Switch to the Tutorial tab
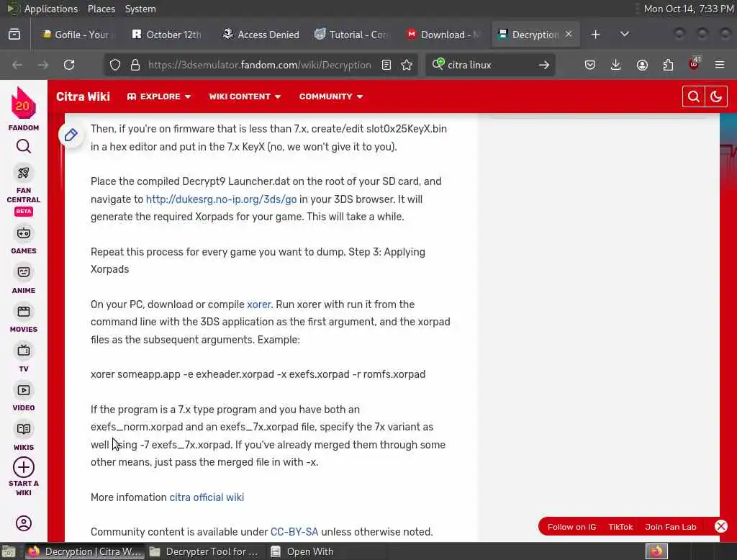Screen dimensions: 737x560 (351, 35)
